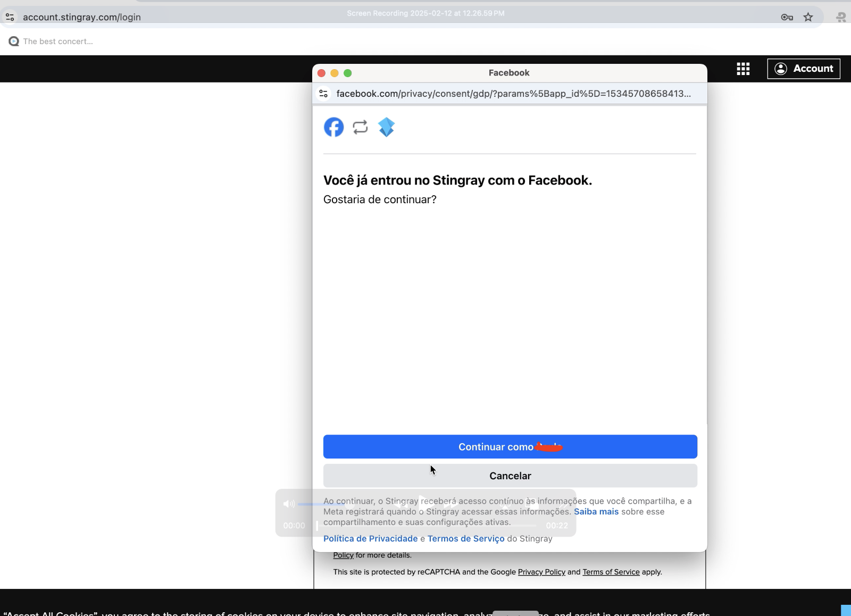Click the search magnifier icon beside 'The best concert'
The image size is (851, 616).
(13, 41)
